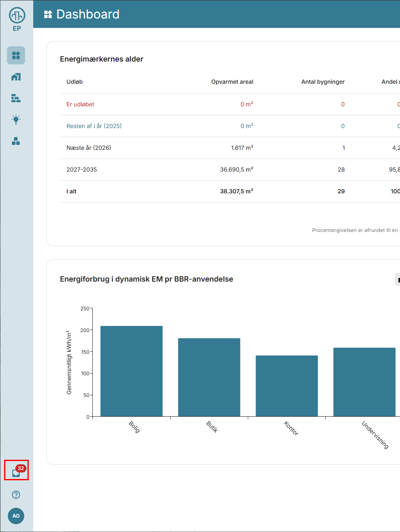
Task: Open help via the question mark icon
Action: click(x=16, y=495)
